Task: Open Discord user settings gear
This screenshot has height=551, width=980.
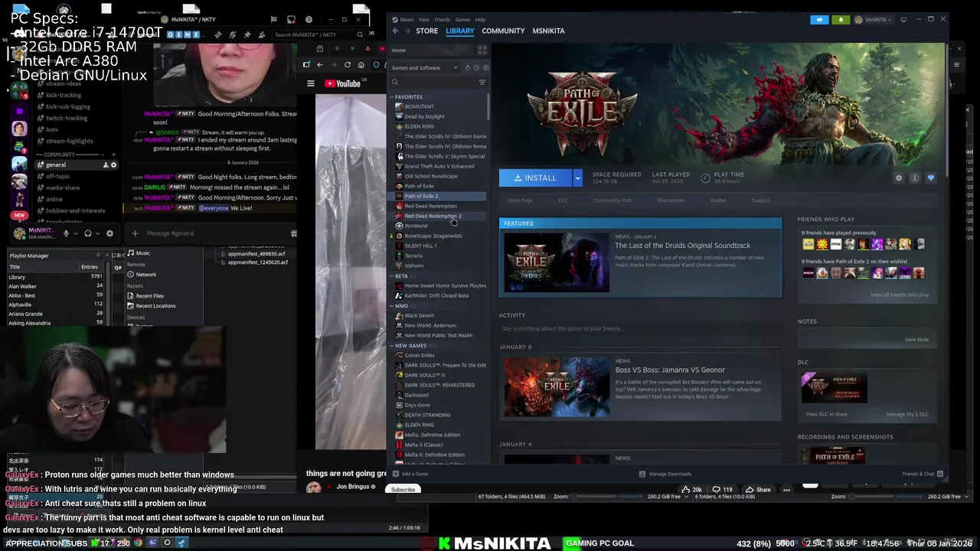Action: 109,233
